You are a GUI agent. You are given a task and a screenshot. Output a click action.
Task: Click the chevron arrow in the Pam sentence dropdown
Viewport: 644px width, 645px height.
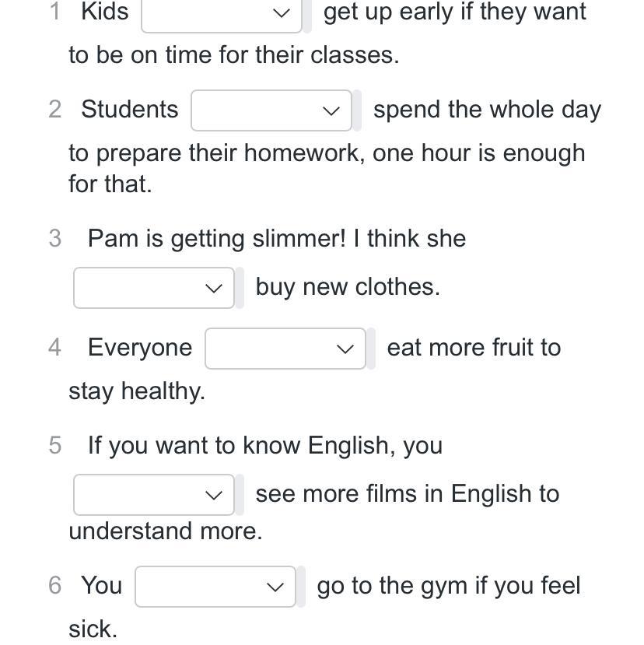pyautogui.click(x=213, y=289)
